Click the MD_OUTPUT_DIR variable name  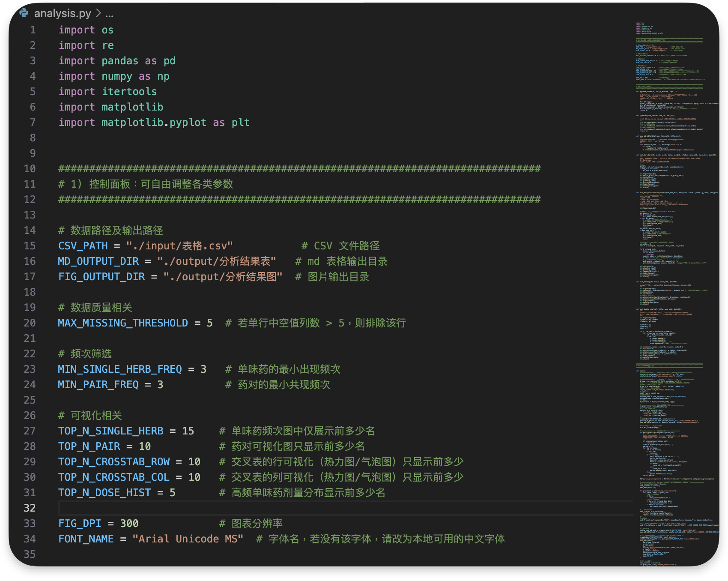[98, 261]
